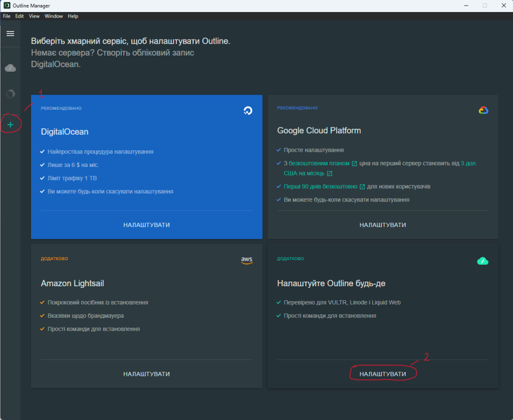Screen dimensions: 513x420
Task: Click the loading spinner server icon in the sidebar
Action: pyautogui.click(x=10, y=94)
